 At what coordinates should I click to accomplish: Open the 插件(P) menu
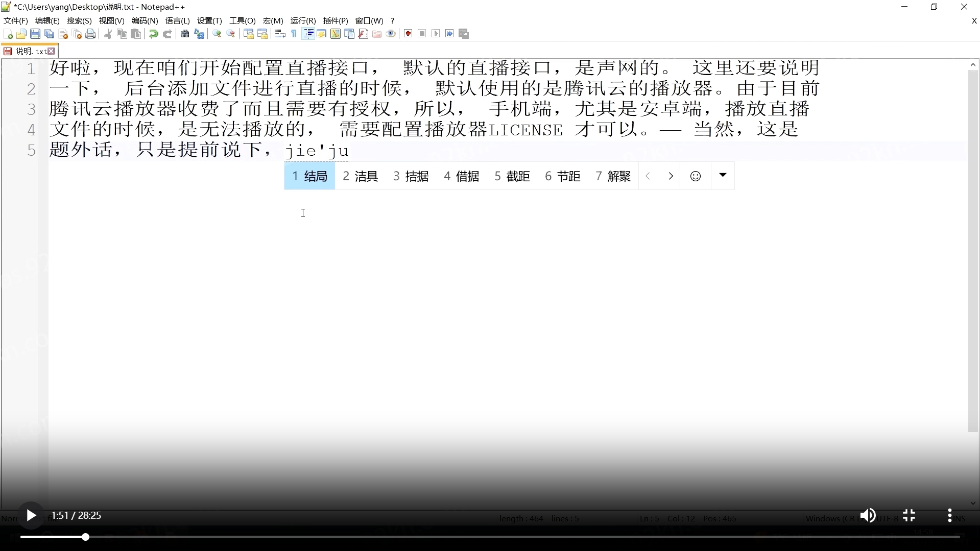tap(336, 20)
